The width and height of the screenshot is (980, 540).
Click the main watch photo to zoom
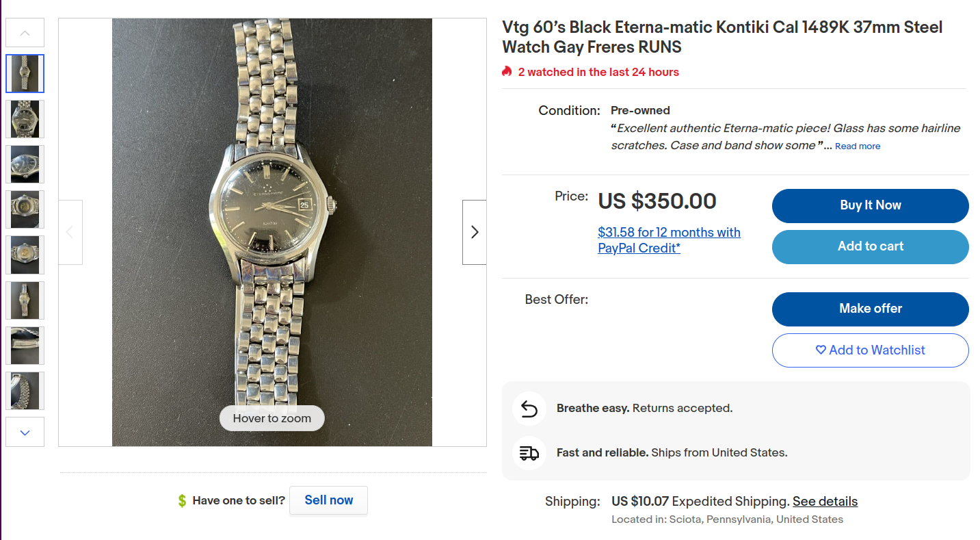pos(272,232)
